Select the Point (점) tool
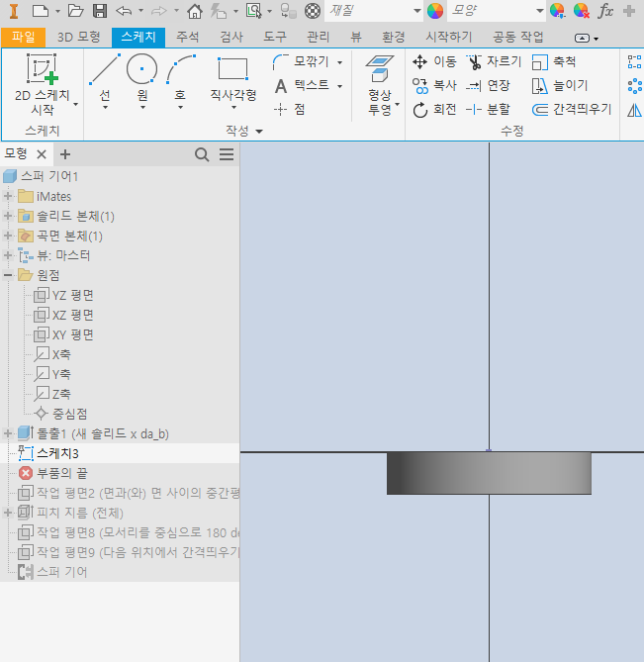 [x=290, y=110]
